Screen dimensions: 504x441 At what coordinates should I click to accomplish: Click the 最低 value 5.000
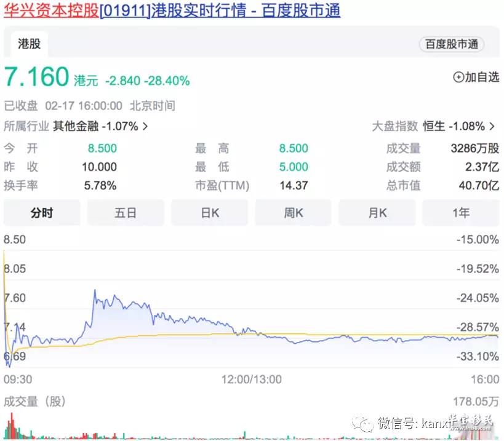point(294,167)
